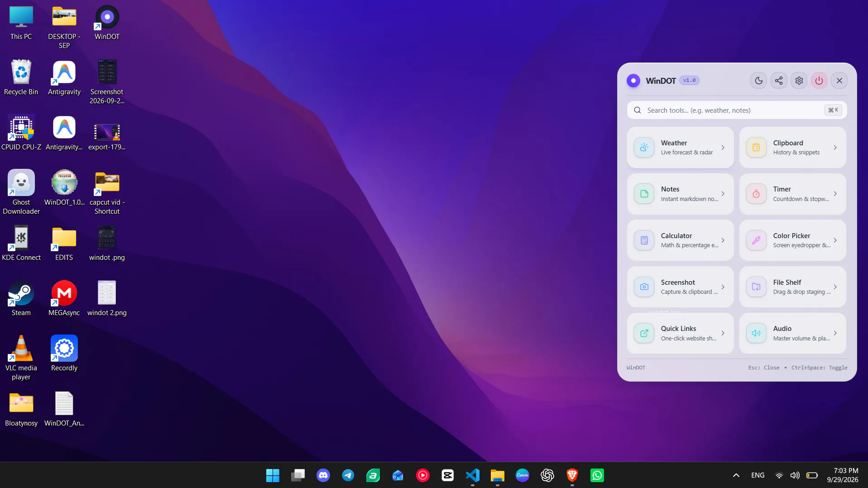This screenshot has height=488, width=868.
Task: Open the Clipboard tool icon
Action: pos(756,148)
